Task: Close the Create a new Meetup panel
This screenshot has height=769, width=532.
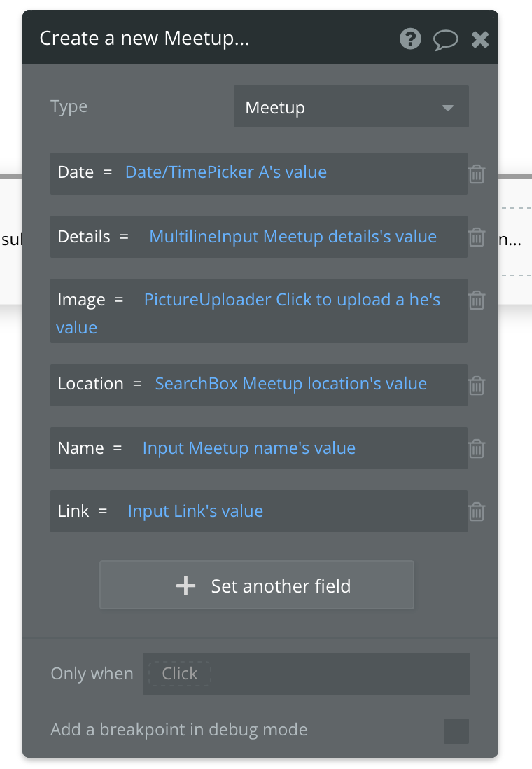Action: [x=480, y=39]
